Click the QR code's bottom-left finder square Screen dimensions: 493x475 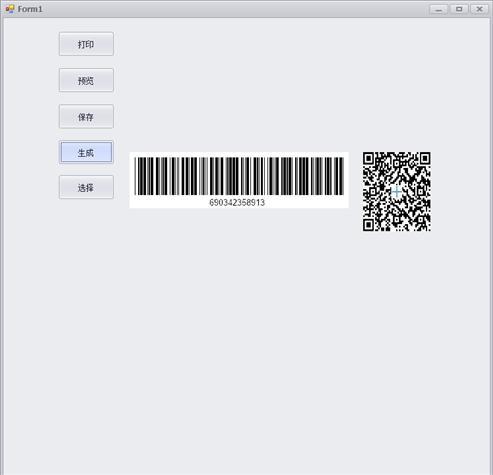368,225
